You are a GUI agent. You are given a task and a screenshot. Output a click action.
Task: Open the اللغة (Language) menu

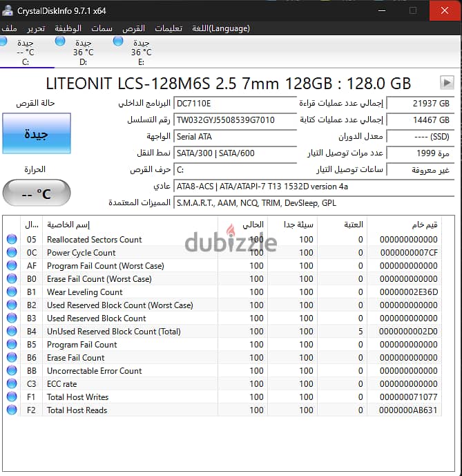tap(221, 28)
